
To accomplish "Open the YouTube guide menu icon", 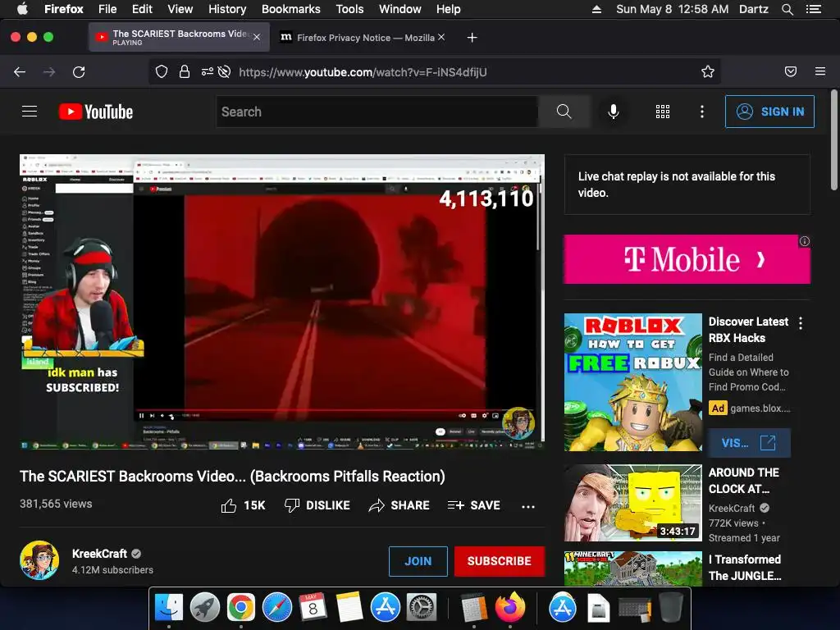I will 30,112.
